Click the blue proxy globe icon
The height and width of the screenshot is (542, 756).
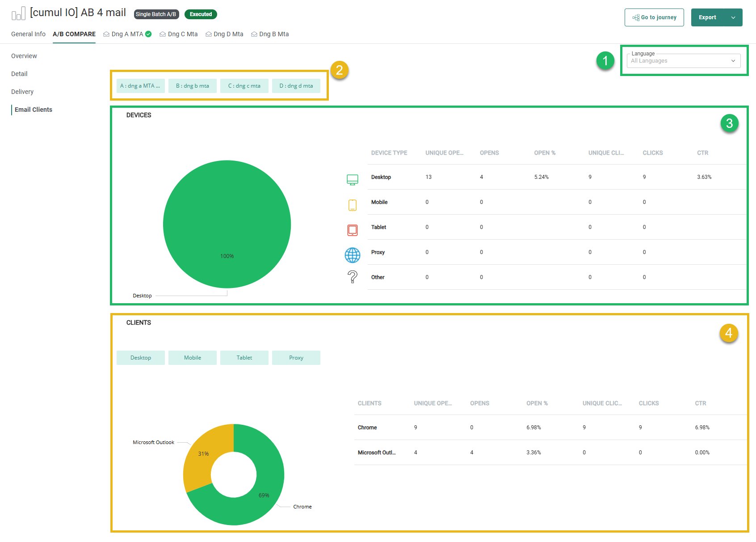352,255
